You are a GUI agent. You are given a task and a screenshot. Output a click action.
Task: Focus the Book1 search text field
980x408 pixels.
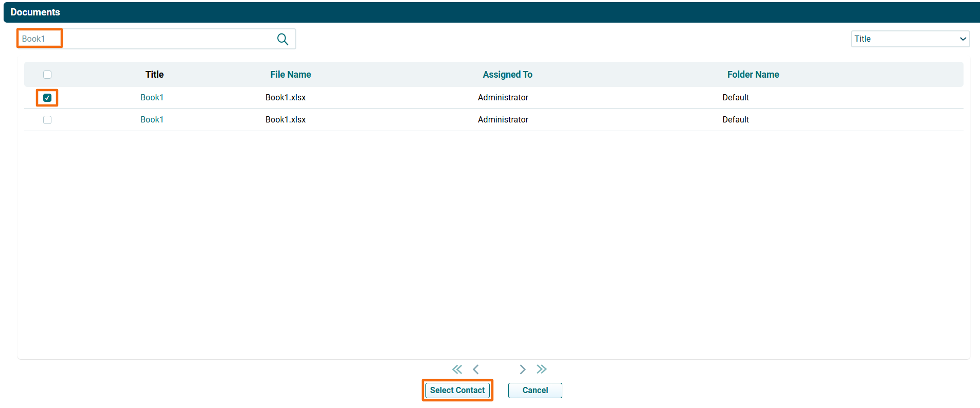[154, 39]
